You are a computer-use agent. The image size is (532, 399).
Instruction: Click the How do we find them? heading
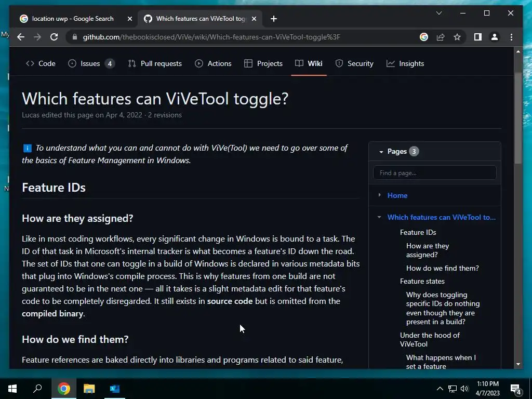click(75, 339)
